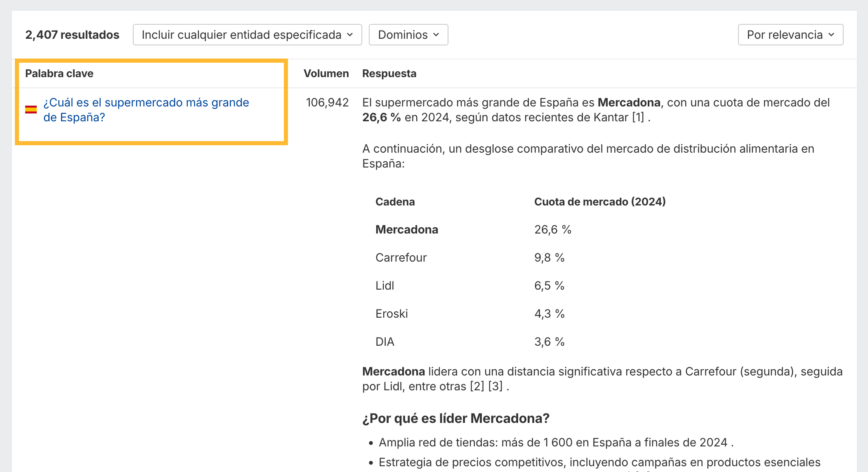Open the 'Incluir cualquier entidad especificada' dropdown

coord(247,35)
